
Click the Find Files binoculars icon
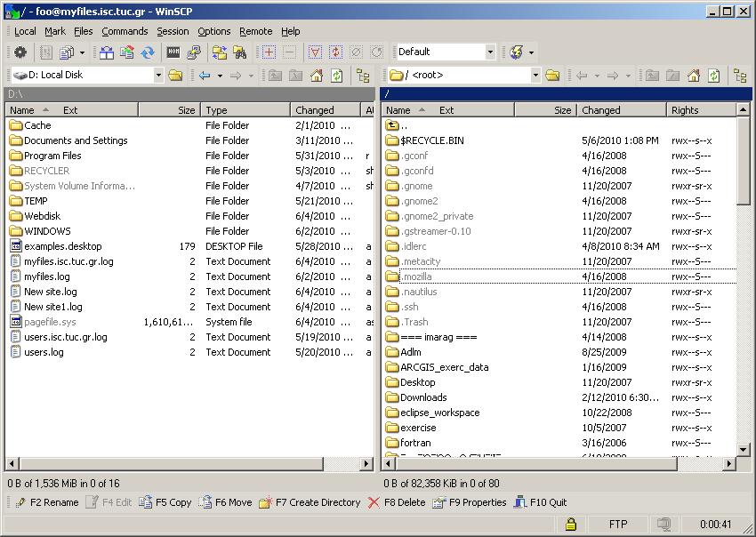coord(240,52)
